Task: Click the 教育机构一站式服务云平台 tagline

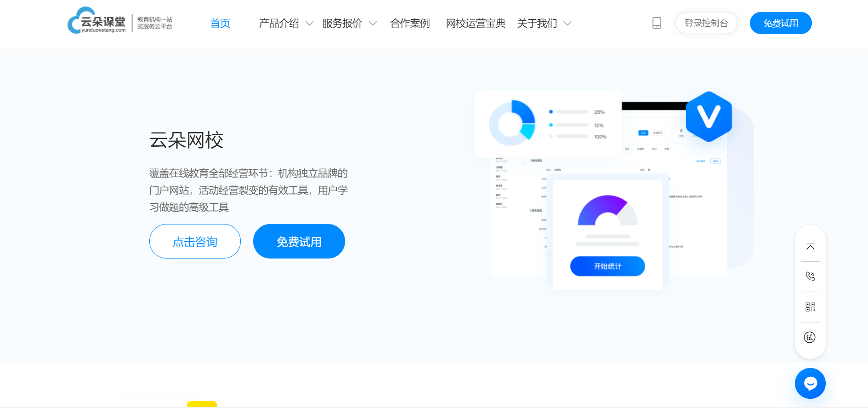Action: pos(155,23)
